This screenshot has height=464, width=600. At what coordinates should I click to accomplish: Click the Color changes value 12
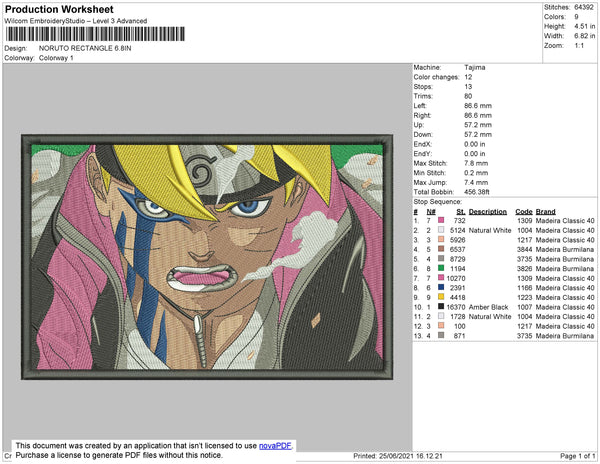point(468,77)
